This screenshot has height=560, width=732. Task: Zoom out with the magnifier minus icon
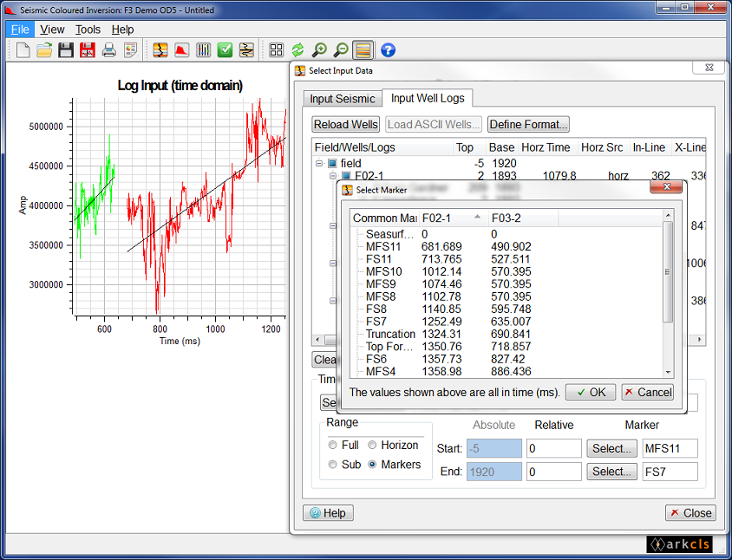(341, 50)
